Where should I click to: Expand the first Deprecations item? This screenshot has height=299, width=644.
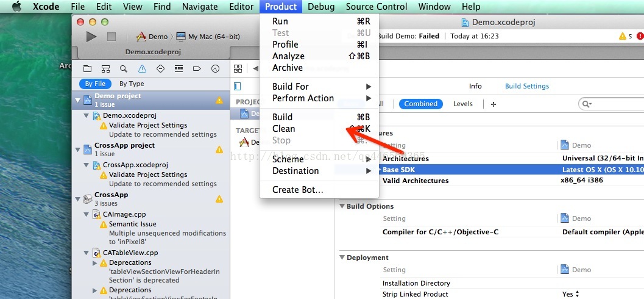(95, 263)
